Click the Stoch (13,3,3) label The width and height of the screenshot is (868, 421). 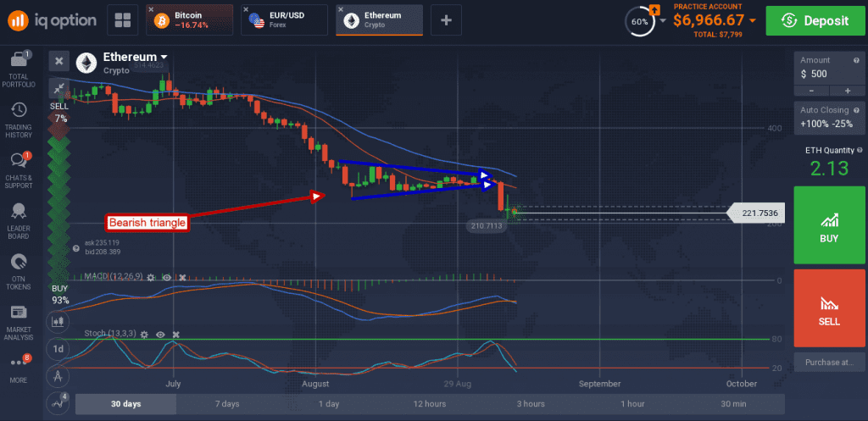point(110,334)
